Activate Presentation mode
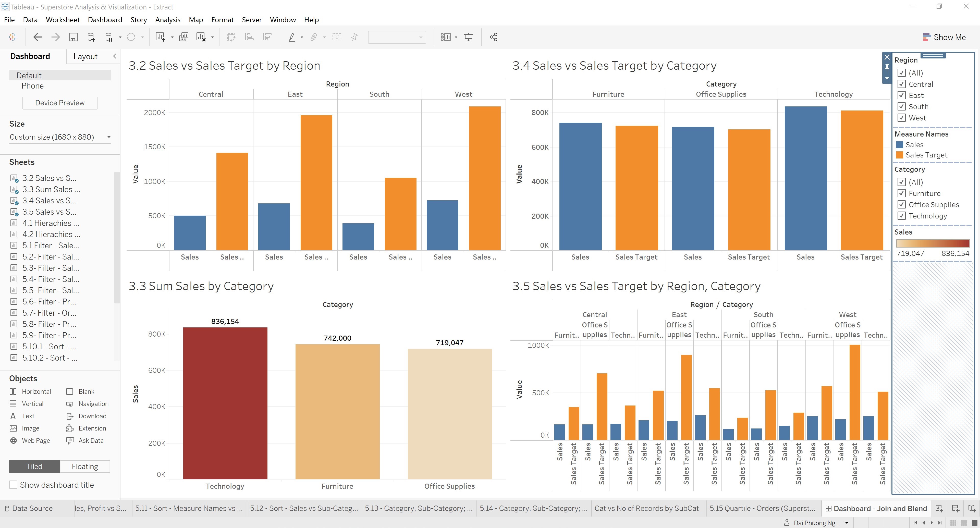Screen dimensions: 980x528 [x=468, y=37]
